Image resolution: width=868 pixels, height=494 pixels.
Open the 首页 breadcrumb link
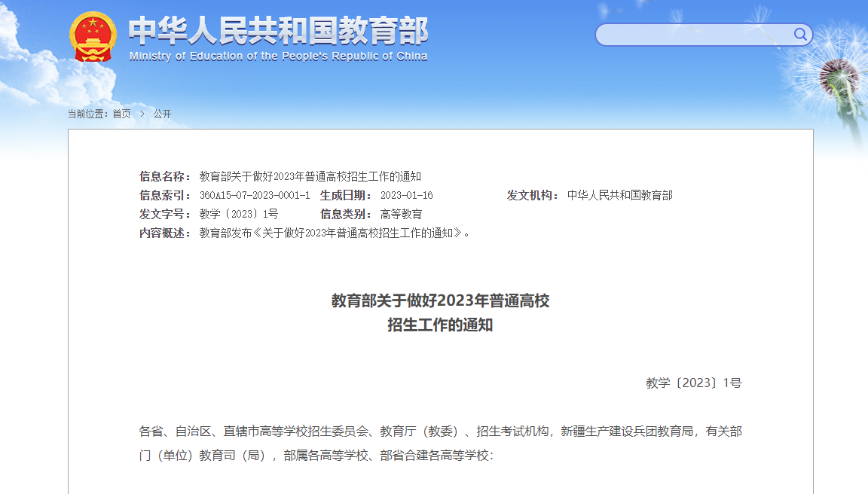[122, 114]
